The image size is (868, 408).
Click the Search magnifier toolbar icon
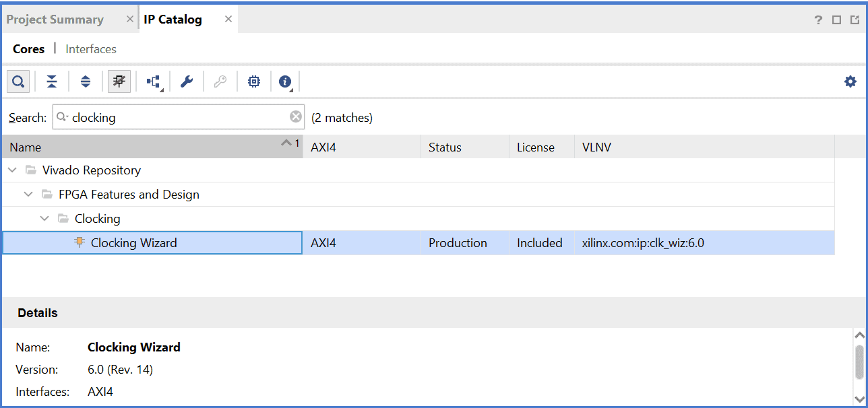click(x=18, y=82)
